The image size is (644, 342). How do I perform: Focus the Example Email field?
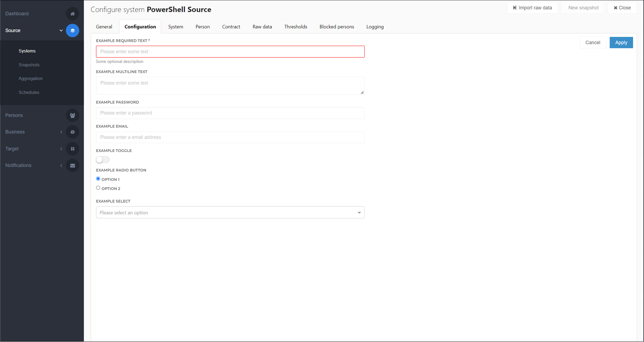click(x=230, y=137)
